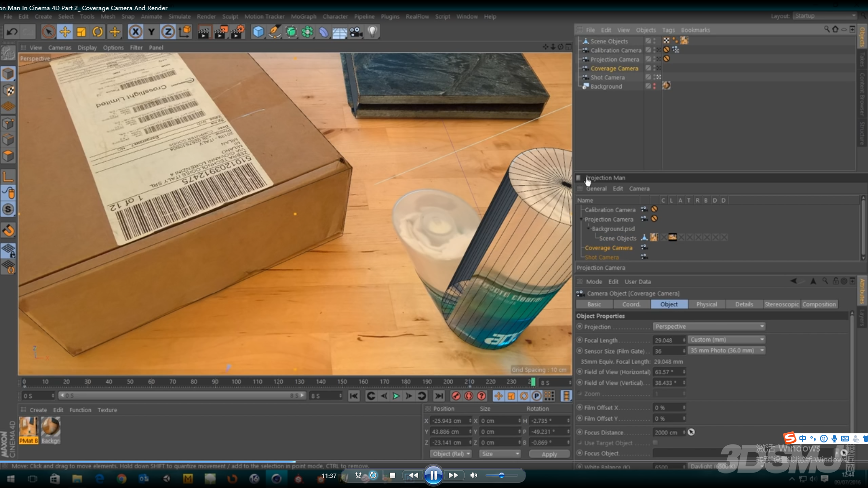Click the Apply button
This screenshot has height=488, width=868.
coord(549,454)
